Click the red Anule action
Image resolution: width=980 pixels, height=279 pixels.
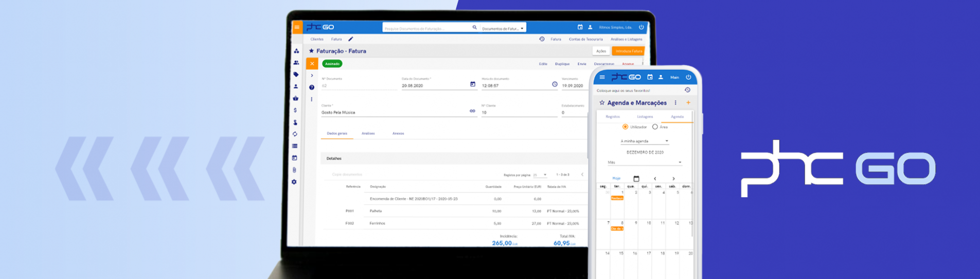coord(628,64)
